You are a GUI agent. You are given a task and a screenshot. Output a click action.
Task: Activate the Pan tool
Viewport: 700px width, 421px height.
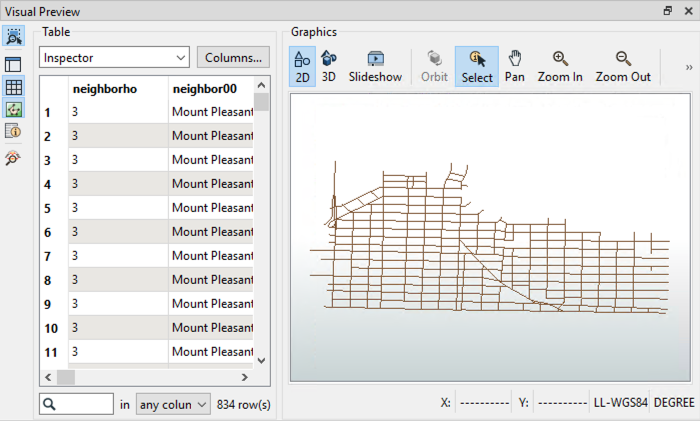tap(515, 67)
